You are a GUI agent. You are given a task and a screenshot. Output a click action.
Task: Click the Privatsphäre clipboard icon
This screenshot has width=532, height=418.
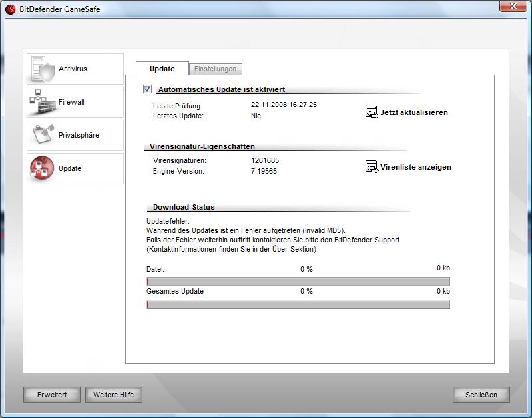tap(43, 134)
